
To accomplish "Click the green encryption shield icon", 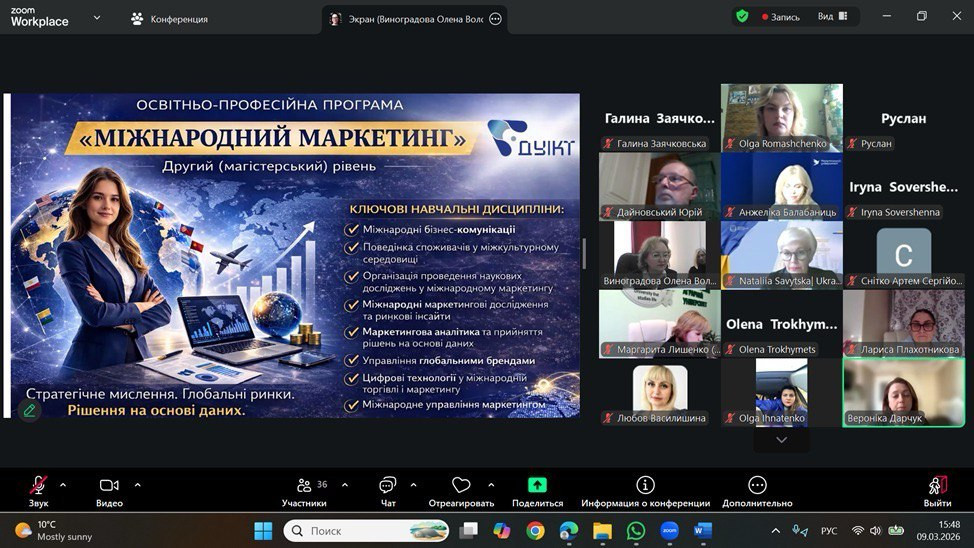I will click(x=742, y=16).
